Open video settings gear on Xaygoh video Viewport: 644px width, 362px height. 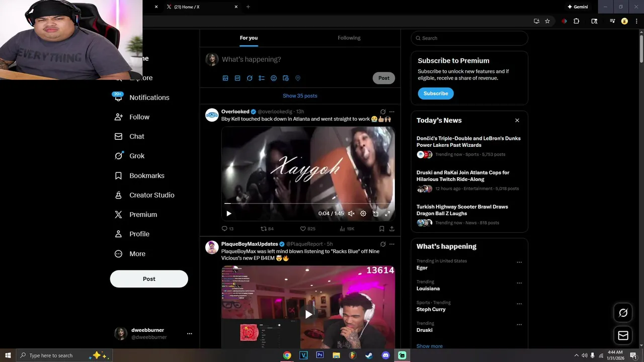coord(363,214)
